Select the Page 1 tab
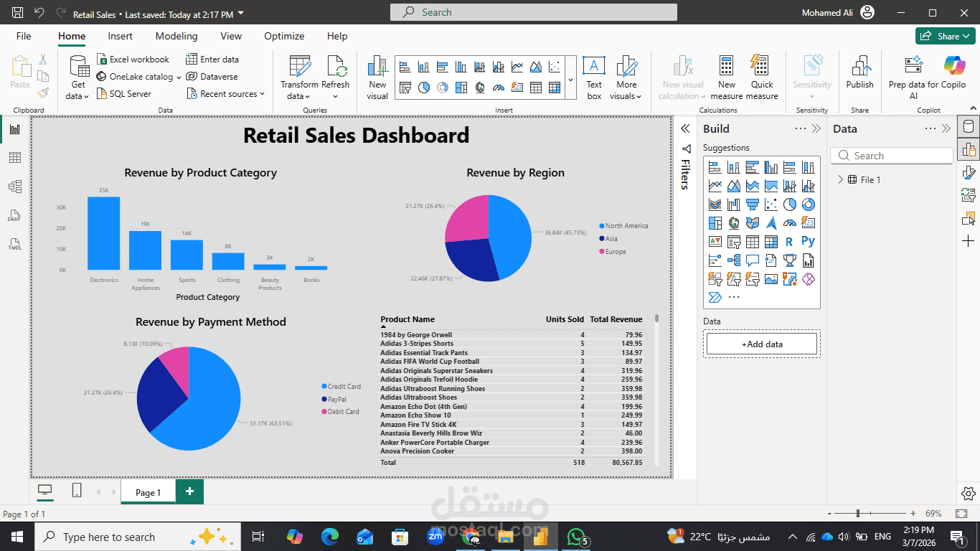 click(148, 492)
